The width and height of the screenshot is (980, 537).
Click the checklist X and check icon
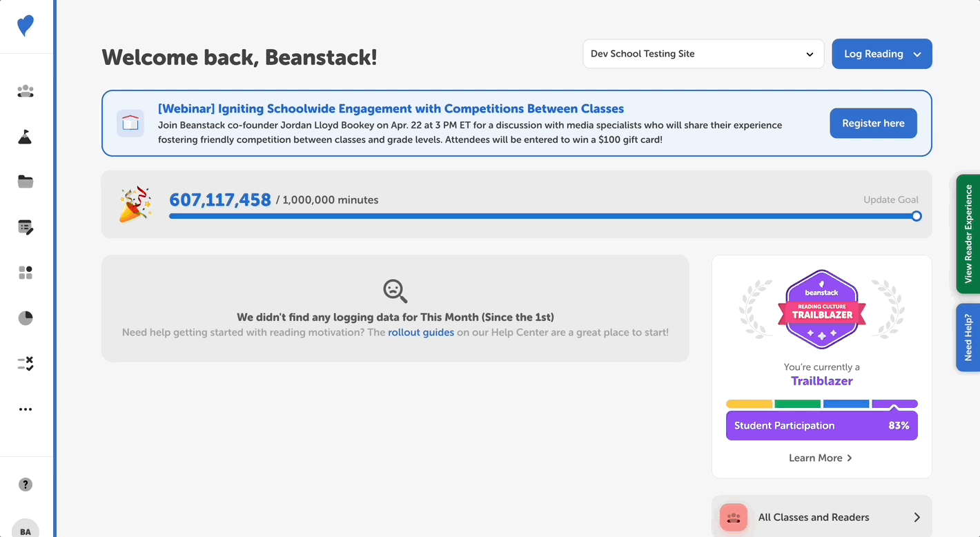point(26,364)
